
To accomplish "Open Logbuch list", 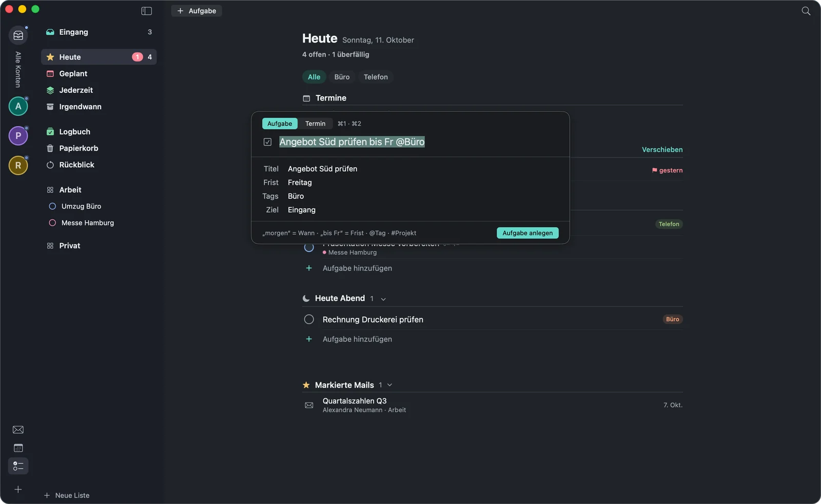I will (99, 132).
